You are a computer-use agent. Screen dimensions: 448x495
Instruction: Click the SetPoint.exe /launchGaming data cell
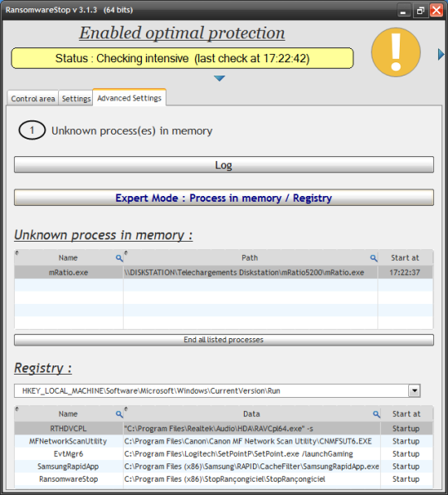pyautogui.click(x=251, y=454)
